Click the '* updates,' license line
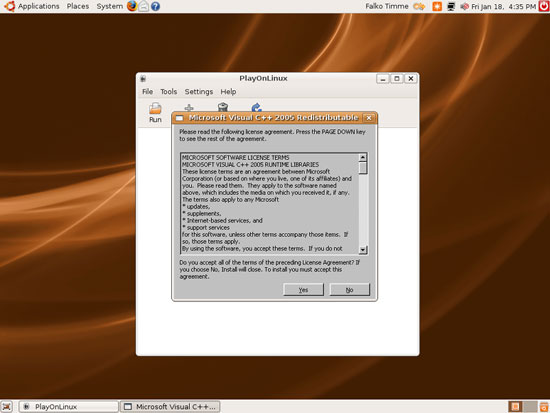Screen dimensions: 550x413 click(x=196, y=207)
